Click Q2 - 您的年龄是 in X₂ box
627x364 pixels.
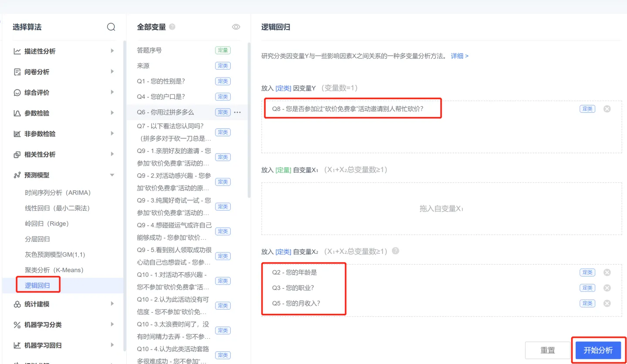coord(295,273)
